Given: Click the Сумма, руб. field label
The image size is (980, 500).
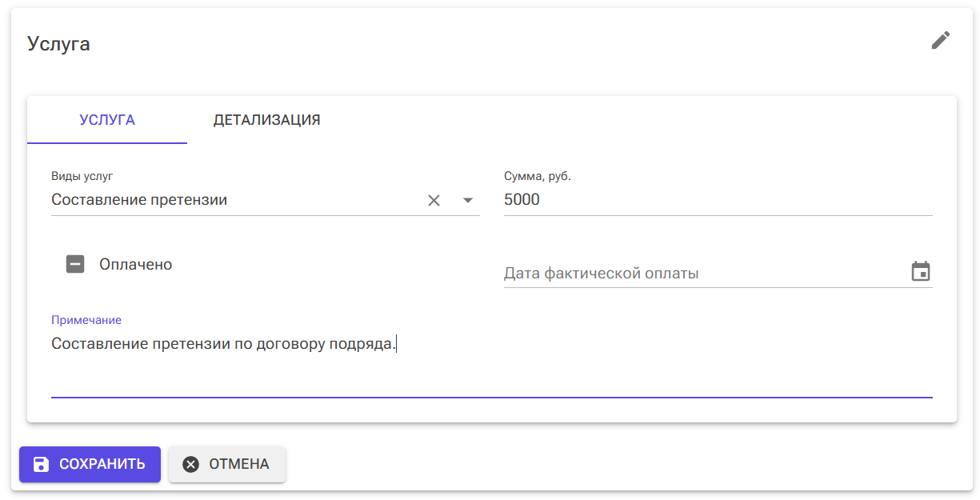Looking at the screenshot, I should pos(537,176).
